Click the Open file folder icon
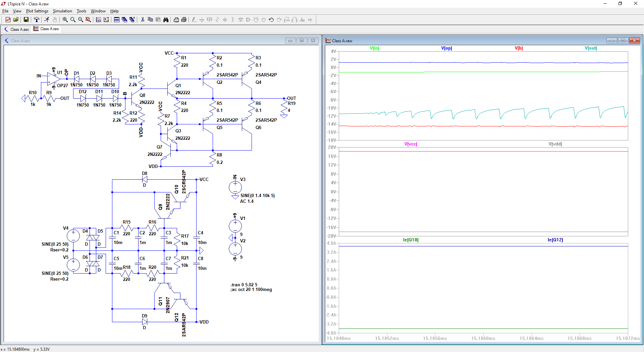Screen dimensions: 644x352 tap(16, 20)
